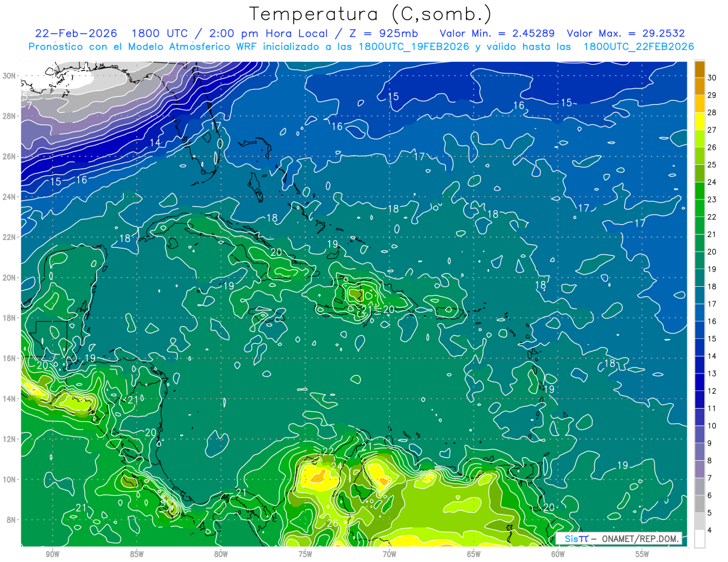Click the 75W longitude axis label
This screenshot has height=562, width=728.
pos(305,554)
